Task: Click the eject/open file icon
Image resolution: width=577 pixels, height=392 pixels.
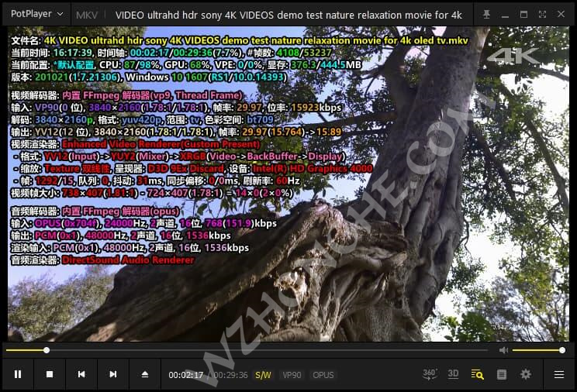Action: 144,375
